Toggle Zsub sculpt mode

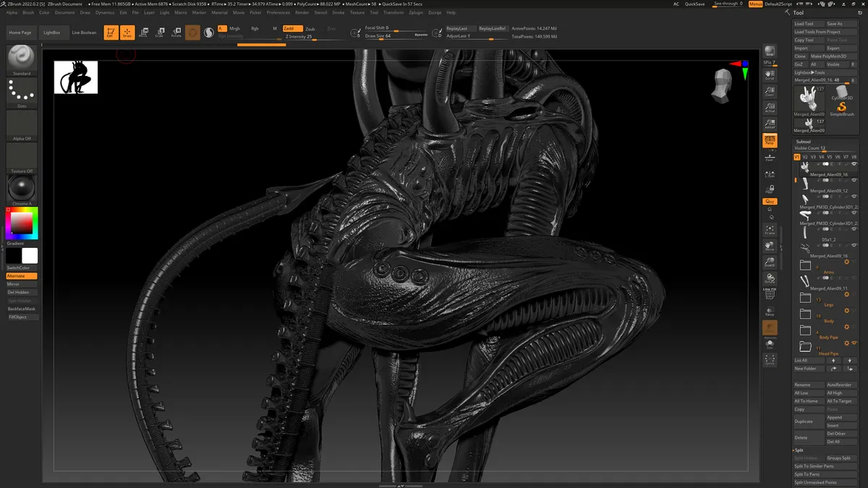pos(310,29)
